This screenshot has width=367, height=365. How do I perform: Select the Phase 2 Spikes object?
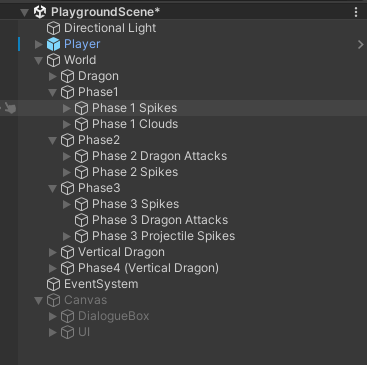[x=135, y=172]
